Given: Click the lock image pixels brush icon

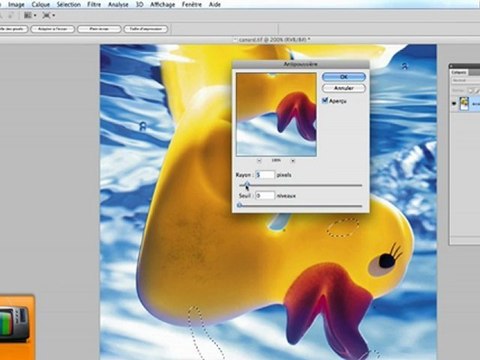Looking at the screenshot, I should tap(477, 90).
